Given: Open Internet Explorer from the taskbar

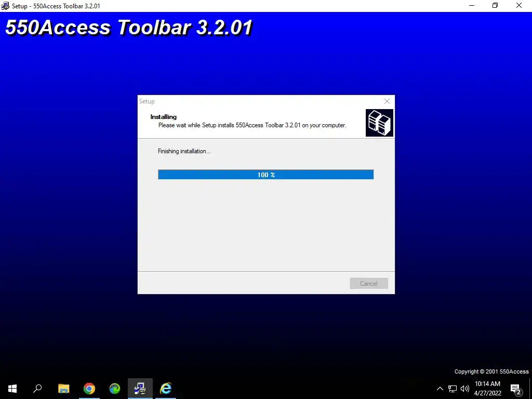Looking at the screenshot, I should pyautogui.click(x=166, y=389).
